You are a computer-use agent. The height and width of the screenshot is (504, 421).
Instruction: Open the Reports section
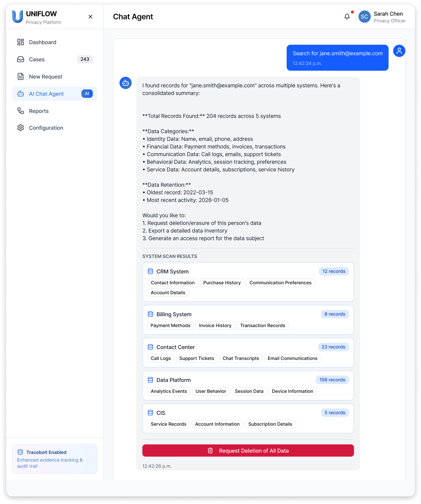tap(39, 111)
